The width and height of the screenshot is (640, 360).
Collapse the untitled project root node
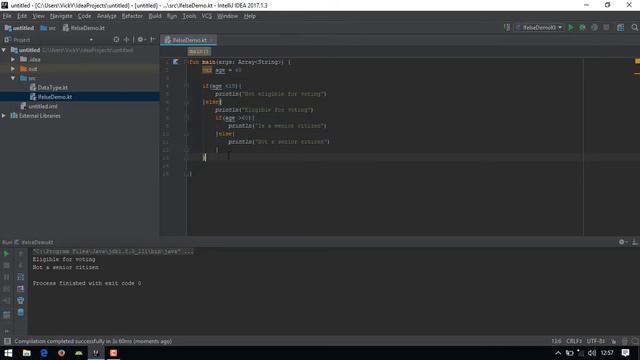pyautogui.click(x=4, y=50)
